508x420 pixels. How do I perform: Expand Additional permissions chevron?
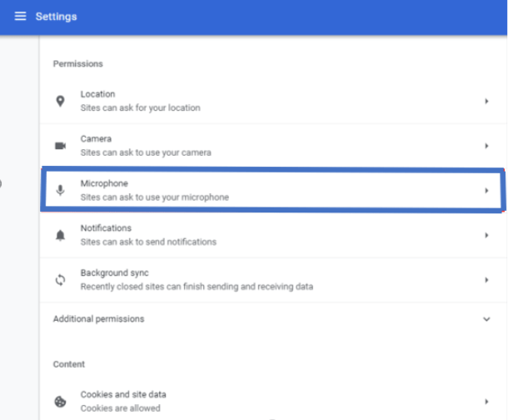[x=486, y=319]
